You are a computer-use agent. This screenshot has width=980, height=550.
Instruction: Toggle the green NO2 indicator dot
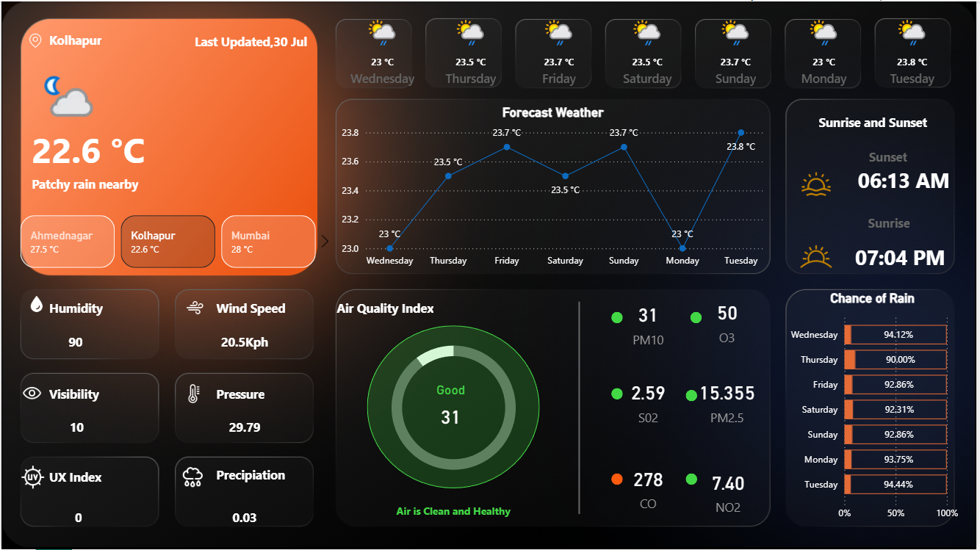[691, 480]
